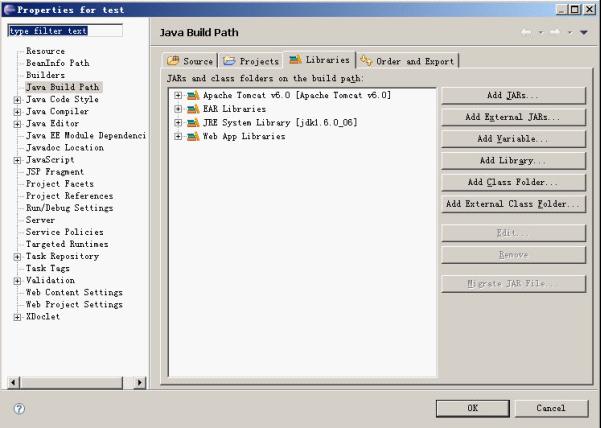Select Service Policies in the sidebar
601x428 pixels.
(64, 232)
